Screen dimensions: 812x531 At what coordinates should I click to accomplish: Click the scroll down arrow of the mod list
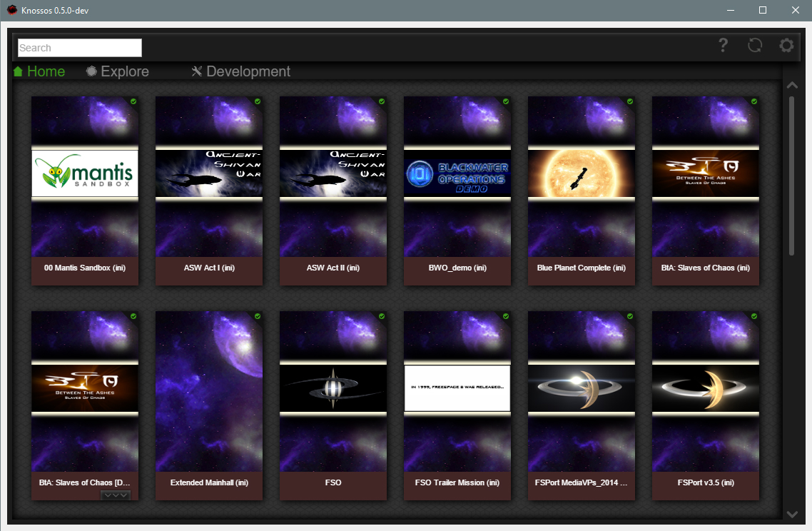pyautogui.click(x=792, y=515)
